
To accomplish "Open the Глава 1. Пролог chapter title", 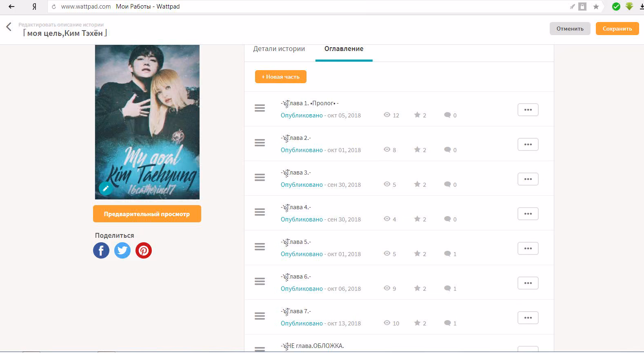I will click(x=310, y=104).
